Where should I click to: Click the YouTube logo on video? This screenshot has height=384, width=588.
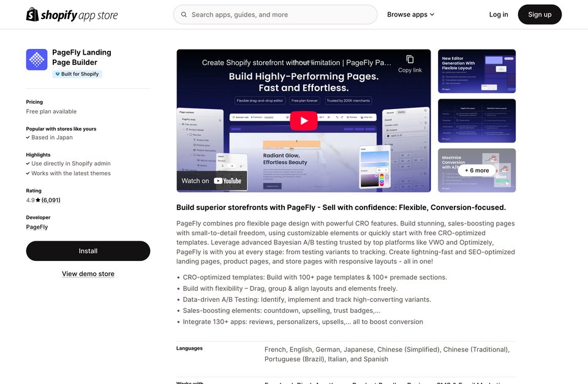coord(228,181)
